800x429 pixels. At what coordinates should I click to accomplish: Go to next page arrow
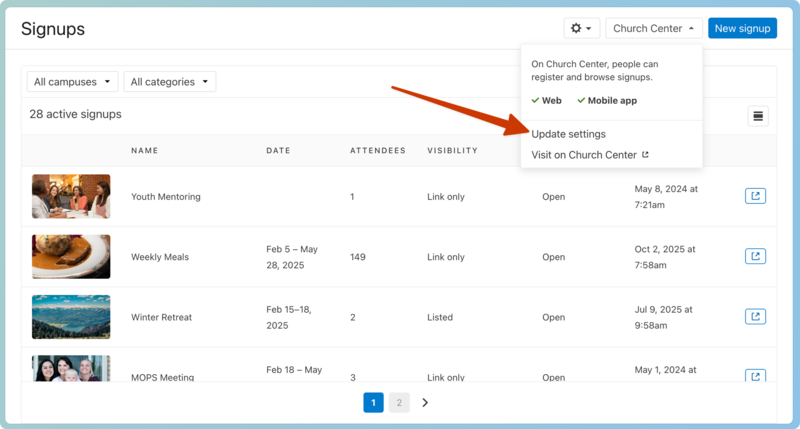tap(425, 403)
